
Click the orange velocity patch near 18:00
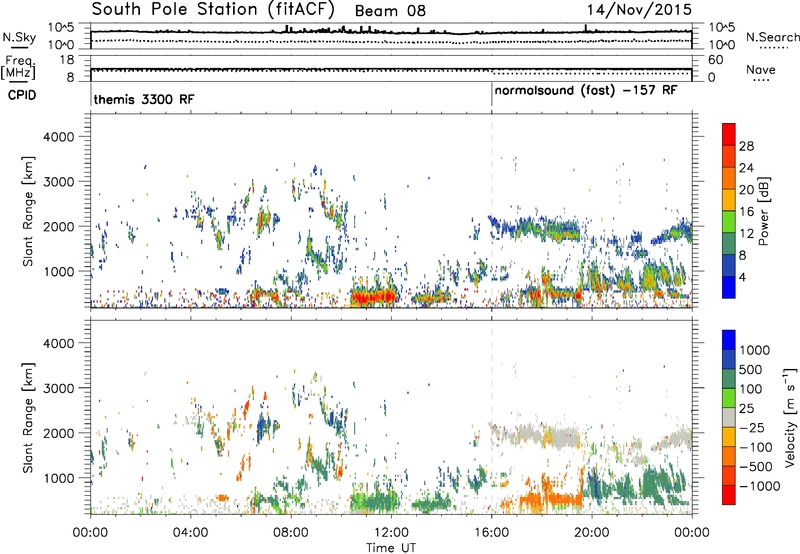551,497
